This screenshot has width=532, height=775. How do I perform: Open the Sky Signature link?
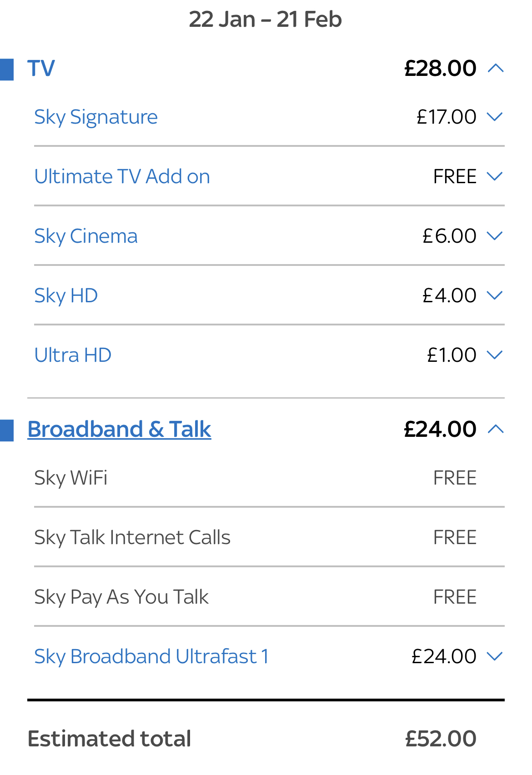(x=96, y=118)
